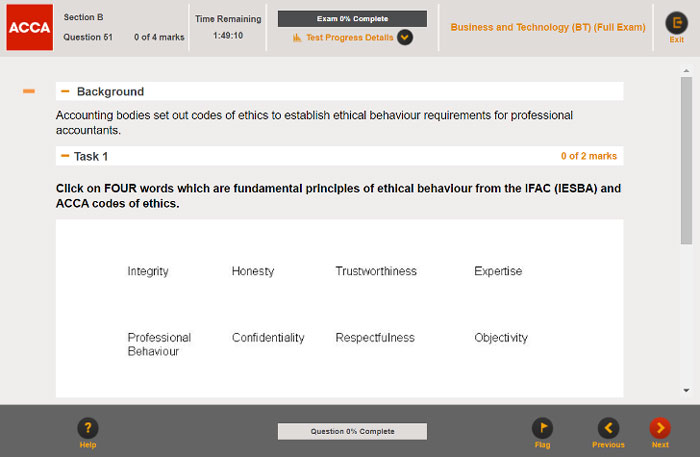Choose Professional Behaviour as an answer
700x457 pixels.
[x=159, y=344]
